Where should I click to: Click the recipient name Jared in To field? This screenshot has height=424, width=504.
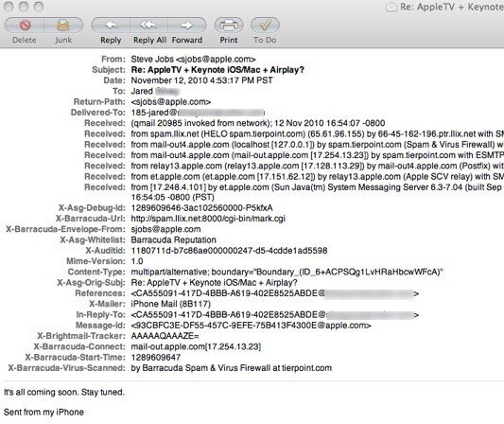pos(142,91)
